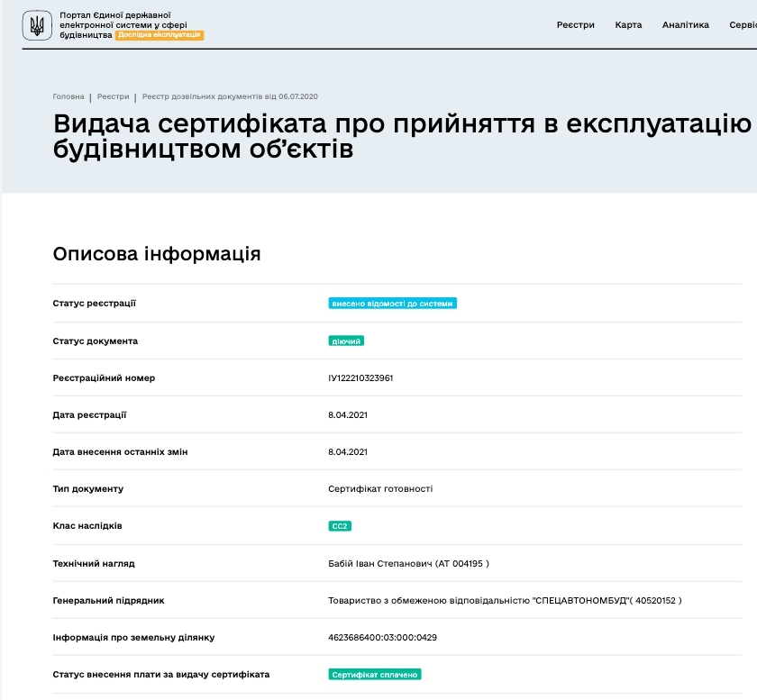Click the CC2 consequence class badge

[340, 526]
